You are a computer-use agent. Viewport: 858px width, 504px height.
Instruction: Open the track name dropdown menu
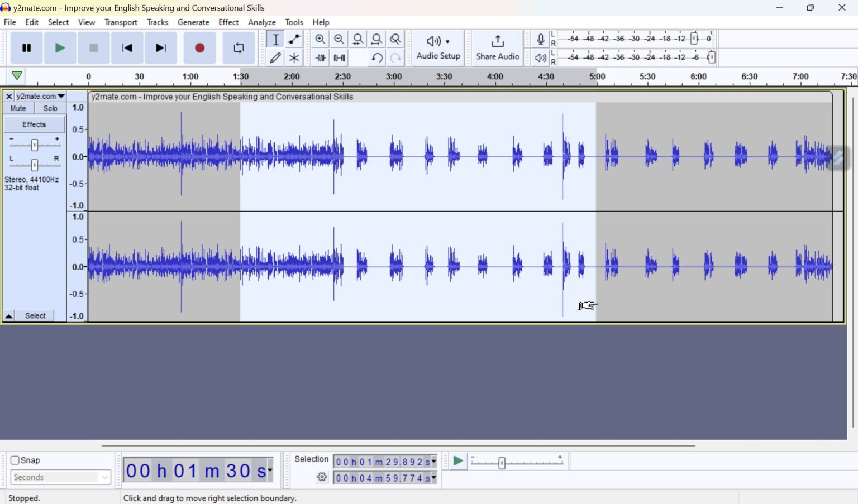(61, 96)
